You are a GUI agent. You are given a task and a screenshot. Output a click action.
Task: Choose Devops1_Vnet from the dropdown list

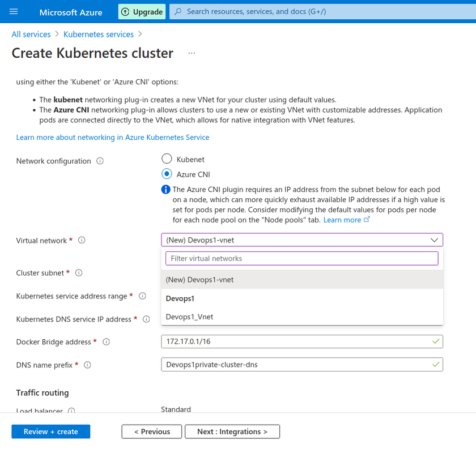(x=189, y=317)
